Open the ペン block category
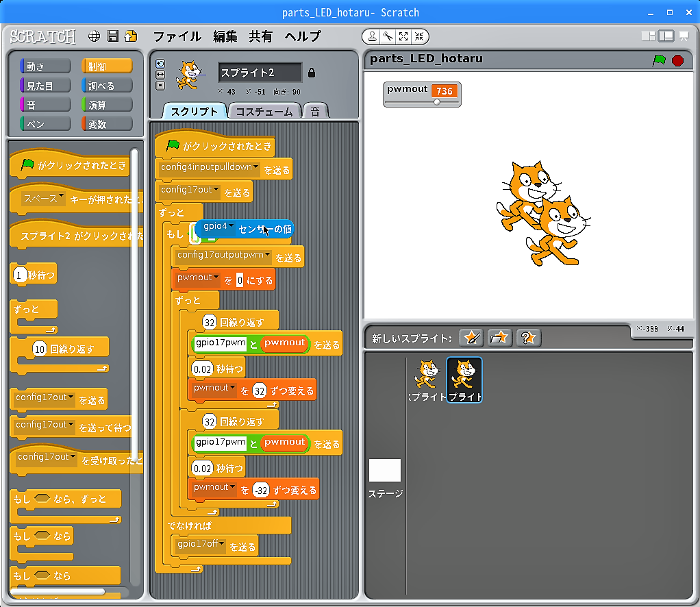The width and height of the screenshot is (700, 607). click(x=45, y=124)
